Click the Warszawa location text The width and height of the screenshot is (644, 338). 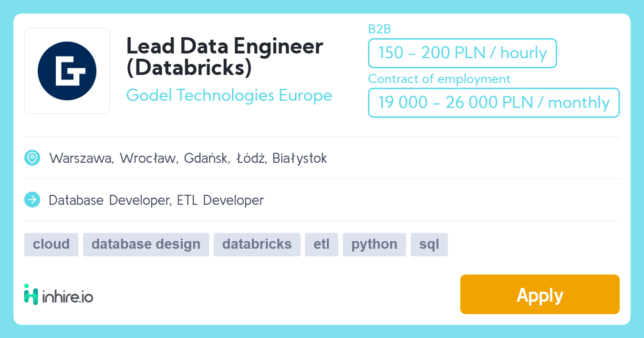pyautogui.click(x=82, y=158)
